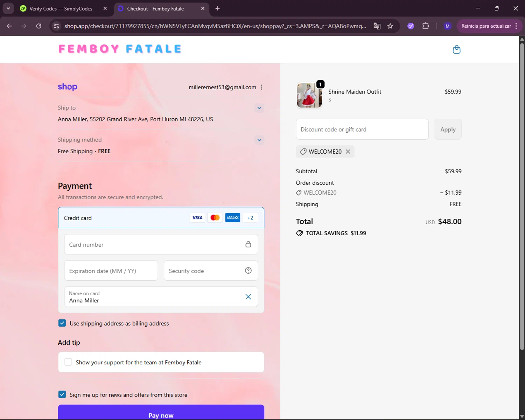Click the lock icon in Card number field

tap(248, 244)
